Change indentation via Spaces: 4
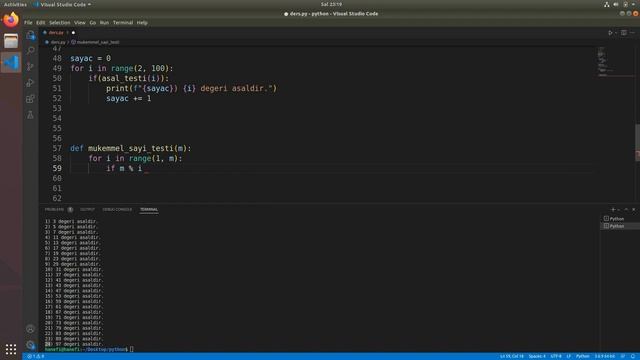The height and width of the screenshot is (360, 640). tap(537, 356)
